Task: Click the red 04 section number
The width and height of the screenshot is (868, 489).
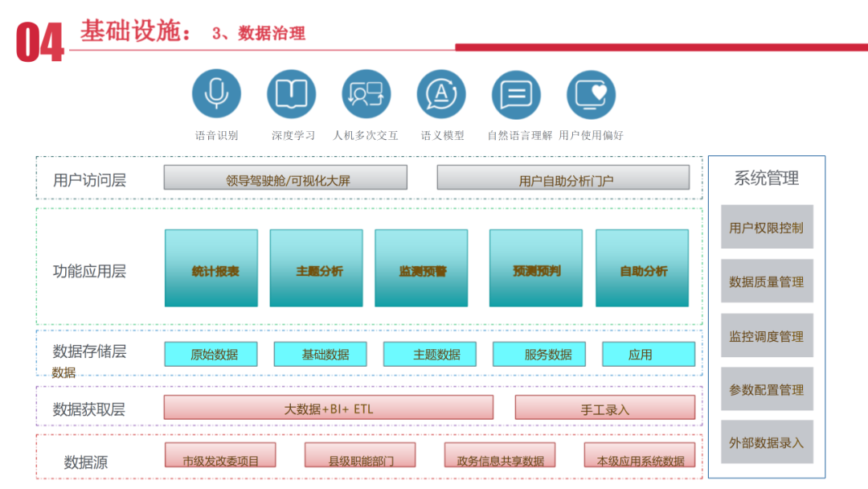Action: tap(40, 42)
